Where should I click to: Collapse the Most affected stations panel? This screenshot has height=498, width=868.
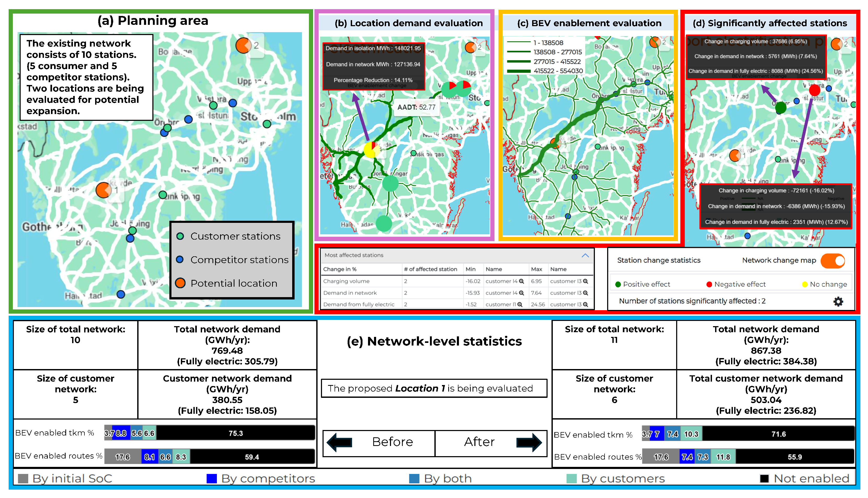pos(585,256)
